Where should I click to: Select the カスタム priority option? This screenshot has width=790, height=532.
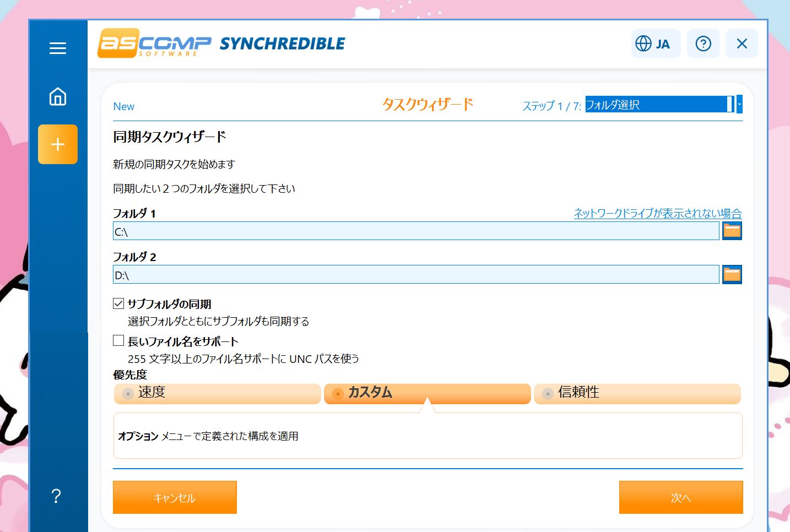point(427,394)
